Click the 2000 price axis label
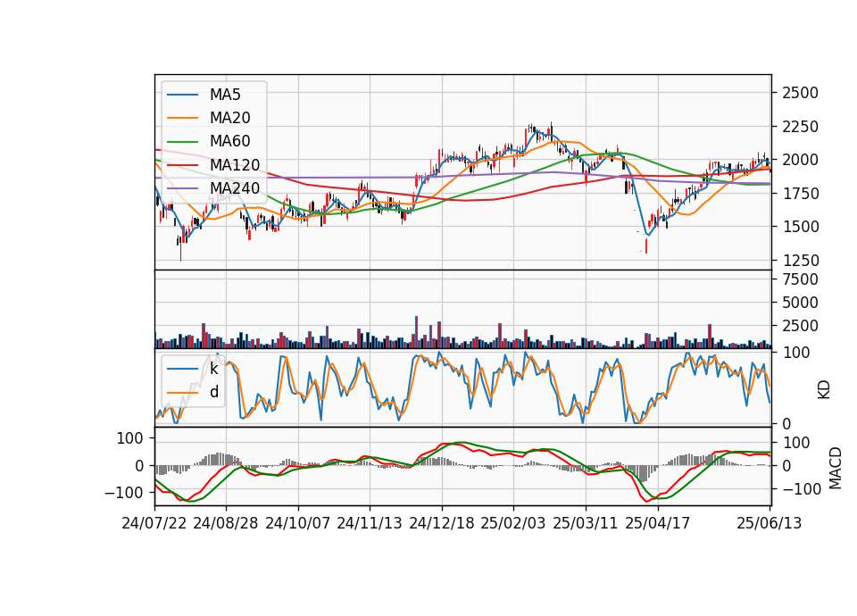Image resolution: width=857 pixels, height=616 pixels. pyautogui.click(x=800, y=160)
